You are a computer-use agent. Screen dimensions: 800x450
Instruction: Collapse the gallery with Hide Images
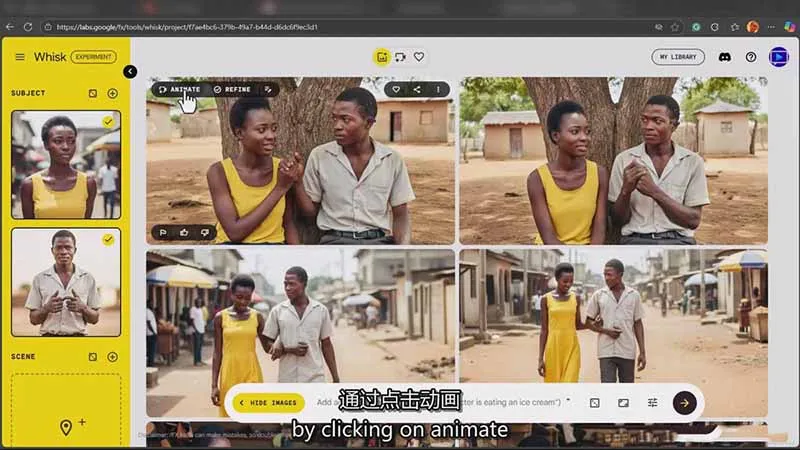[x=268, y=402]
